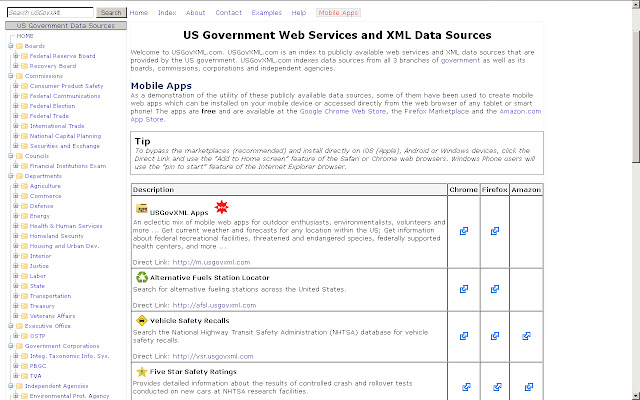
Task: Open the http://afsl.usgovxml.com direct link
Action: click(x=214, y=305)
